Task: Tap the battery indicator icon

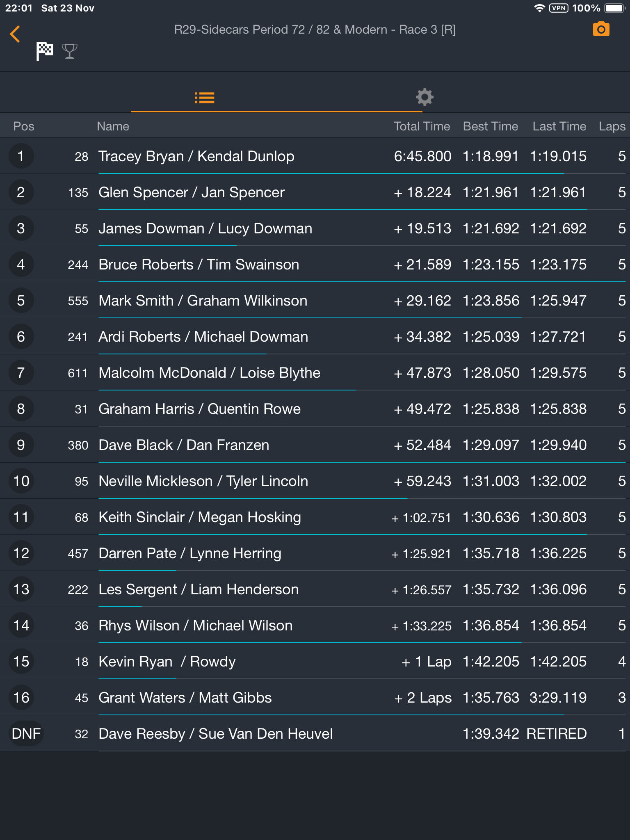Action: click(614, 8)
